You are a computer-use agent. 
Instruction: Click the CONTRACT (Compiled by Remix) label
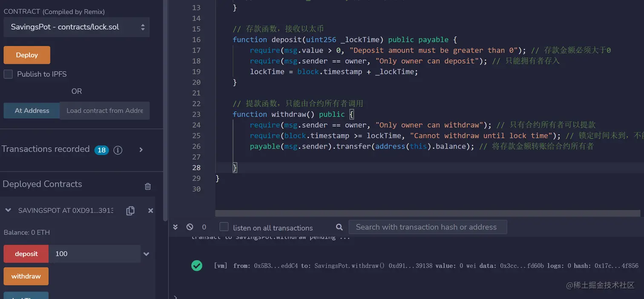(x=54, y=11)
